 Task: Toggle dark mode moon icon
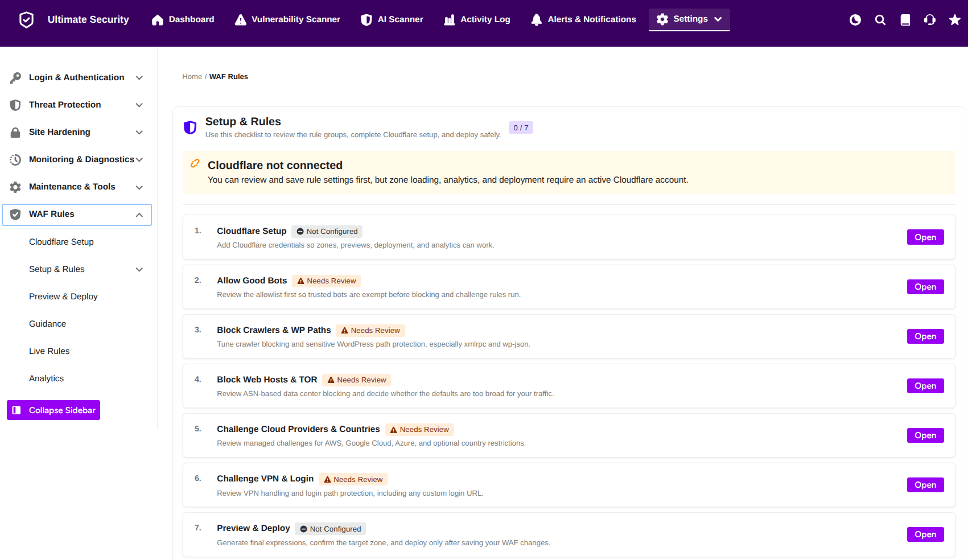pyautogui.click(x=855, y=20)
